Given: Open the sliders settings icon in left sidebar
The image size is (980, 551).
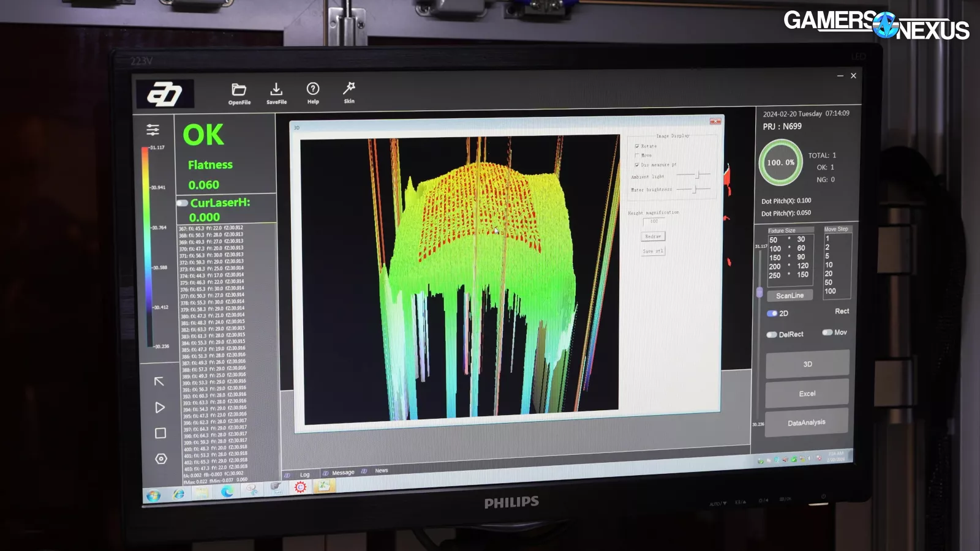Looking at the screenshot, I should pos(153,130).
